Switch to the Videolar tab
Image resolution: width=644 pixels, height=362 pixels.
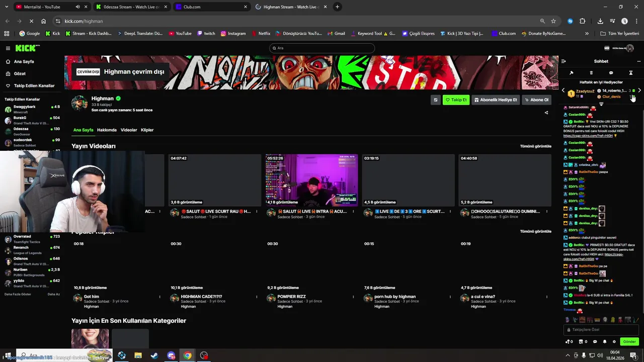(129, 130)
